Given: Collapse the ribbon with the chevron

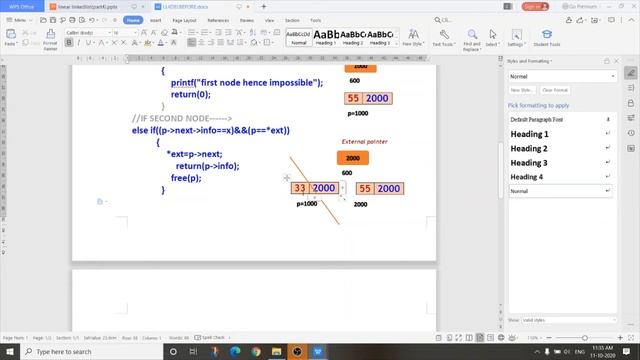Looking at the screenshot, I should click(x=631, y=20).
